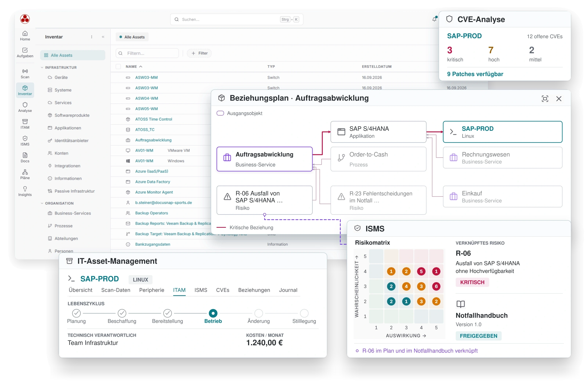Click the ISMS panel shield icon
The width and height of the screenshot is (588, 382).
357,228
